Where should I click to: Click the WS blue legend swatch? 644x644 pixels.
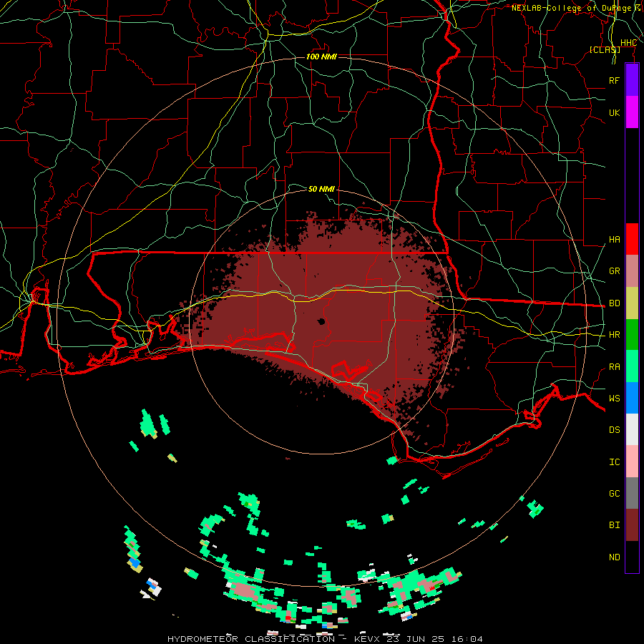tap(632, 398)
